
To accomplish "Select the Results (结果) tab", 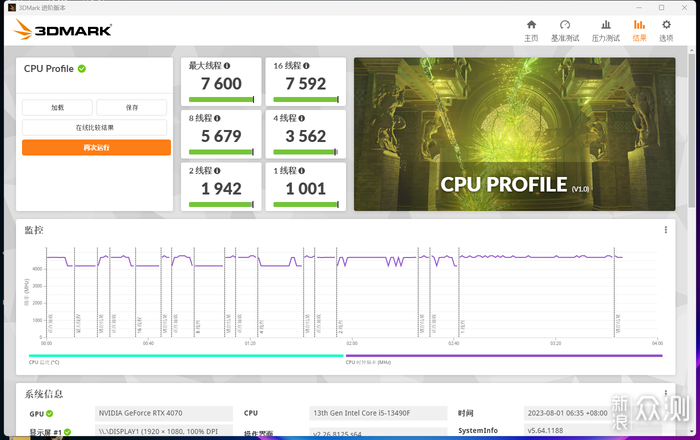I will pos(639,31).
